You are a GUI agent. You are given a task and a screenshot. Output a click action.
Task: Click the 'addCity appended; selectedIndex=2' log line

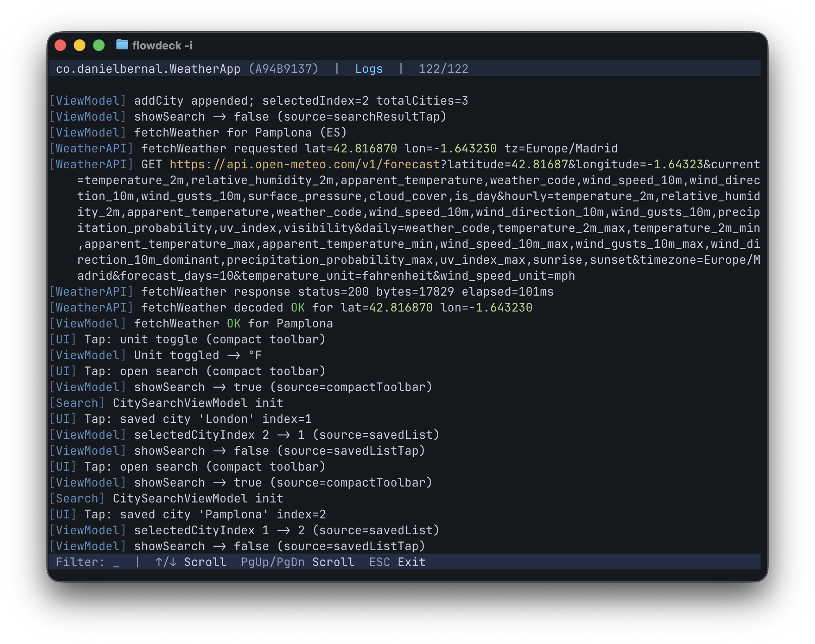click(259, 100)
